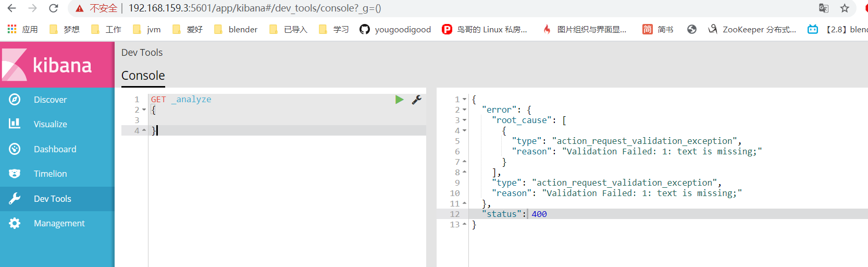Collapse the "root_cause" array fold at line 3

click(464, 120)
